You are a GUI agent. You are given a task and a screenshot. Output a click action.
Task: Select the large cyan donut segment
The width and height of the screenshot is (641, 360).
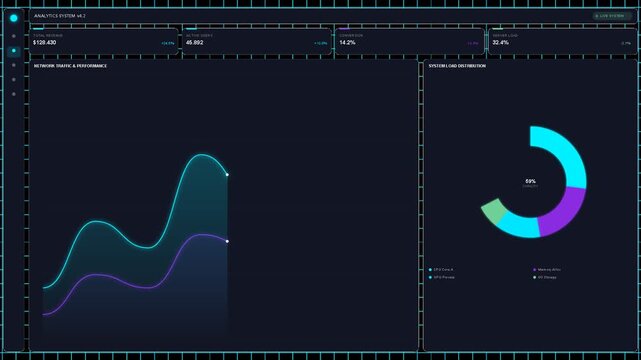[566, 153]
